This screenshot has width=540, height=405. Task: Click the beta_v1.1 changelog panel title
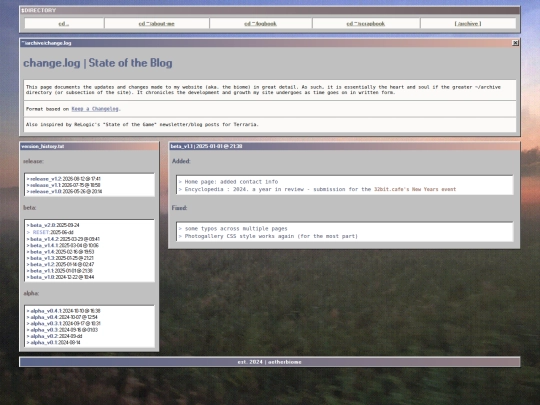click(x=206, y=146)
